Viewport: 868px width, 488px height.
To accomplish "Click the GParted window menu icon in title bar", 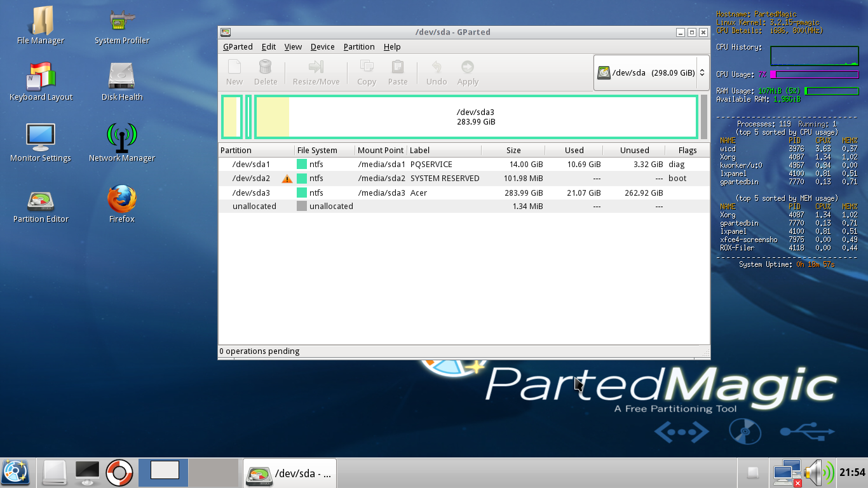I will [x=226, y=32].
